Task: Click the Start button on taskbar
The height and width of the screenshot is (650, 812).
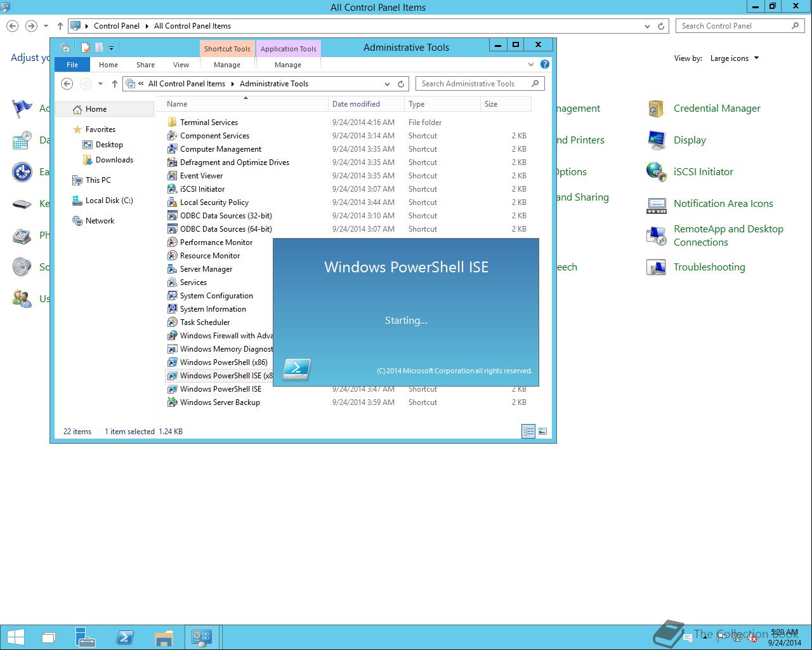Action: point(15,637)
